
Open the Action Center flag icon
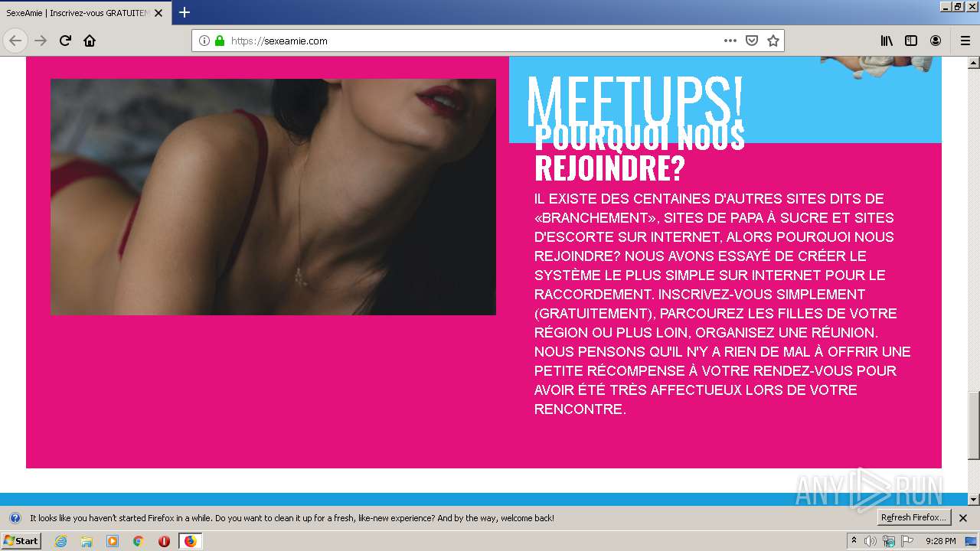pyautogui.click(x=907, y=541)
